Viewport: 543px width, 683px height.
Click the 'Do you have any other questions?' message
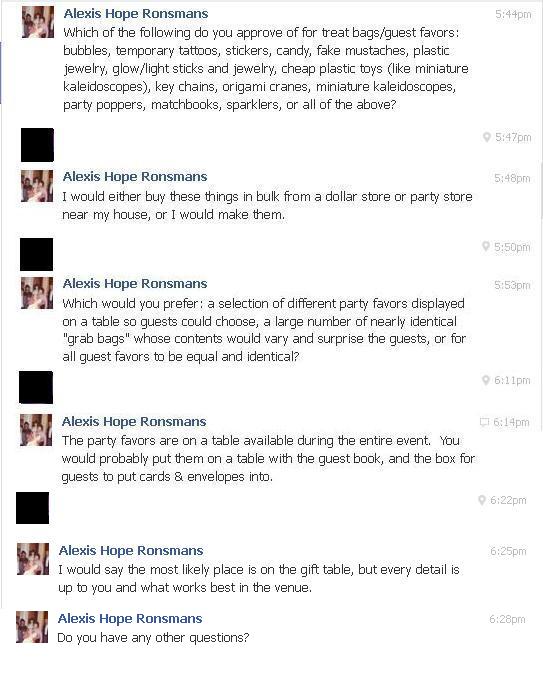click(x=153, y=638)
